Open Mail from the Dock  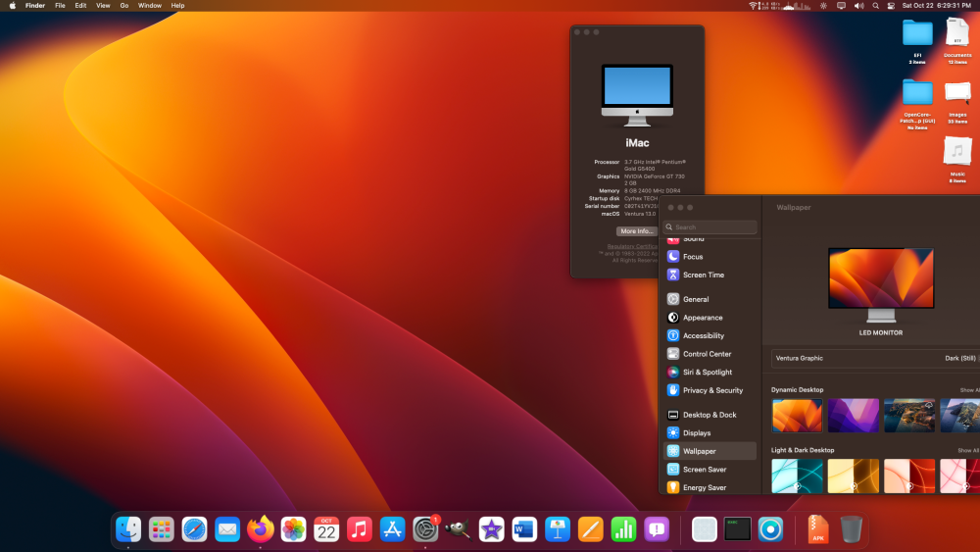(227, 529)
